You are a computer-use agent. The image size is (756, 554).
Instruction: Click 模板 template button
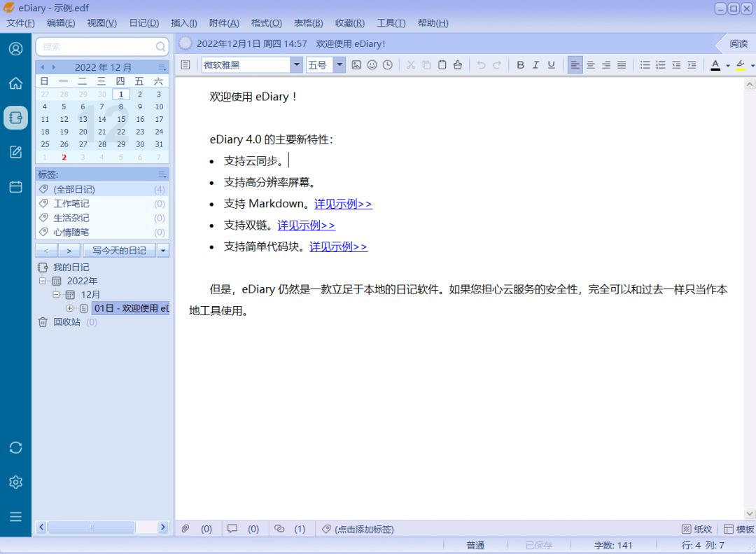(x=738, y=529)
